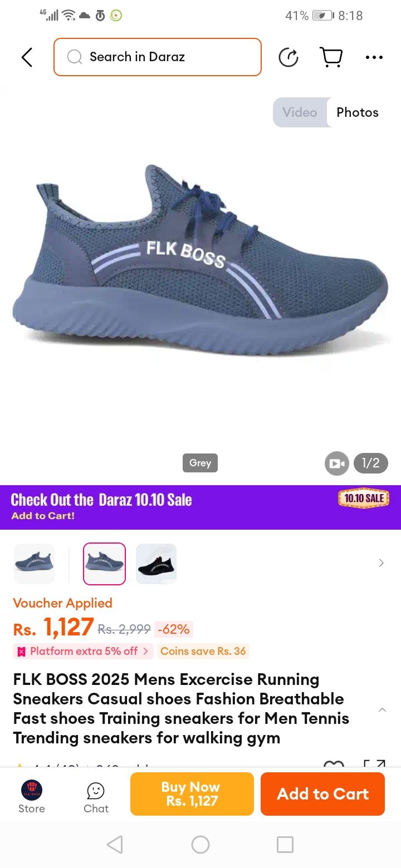Open the Daraz 10.10 Sale banner
Image resolution: width=401 pixels, height=868 pixels.
coord(200,507)
